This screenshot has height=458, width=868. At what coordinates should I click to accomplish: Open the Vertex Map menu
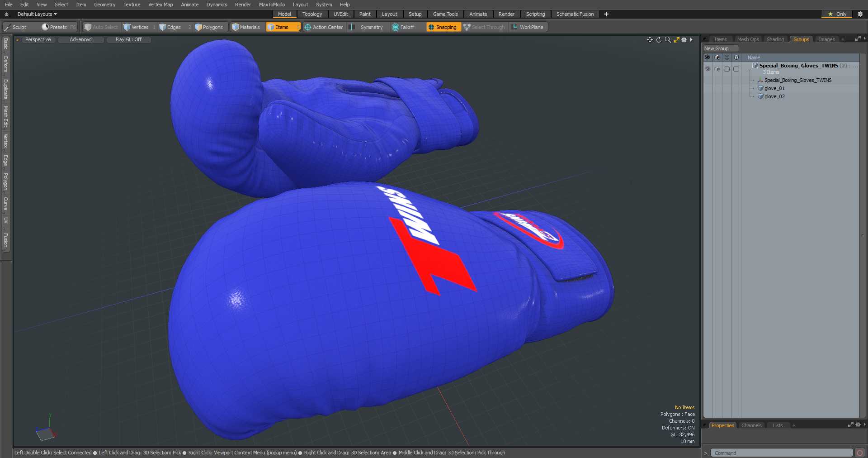point(160,5)
